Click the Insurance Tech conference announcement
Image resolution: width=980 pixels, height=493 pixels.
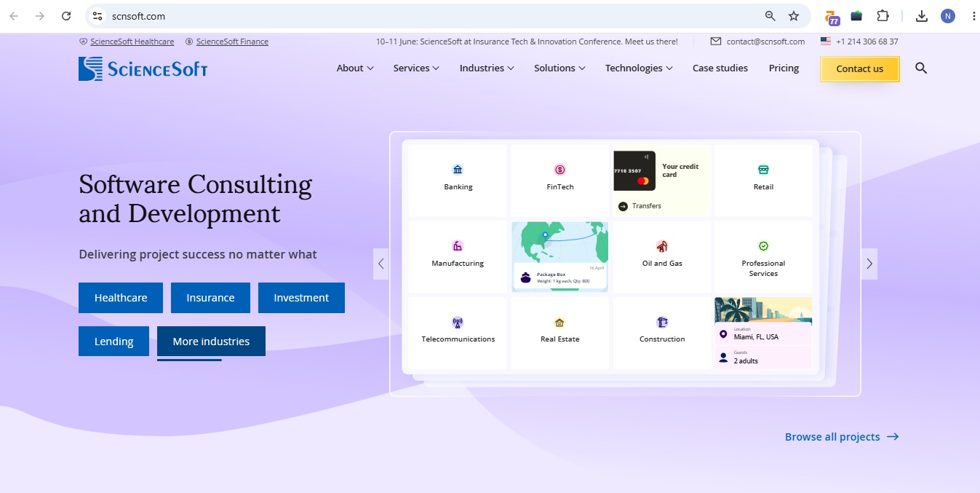(527, 42)
